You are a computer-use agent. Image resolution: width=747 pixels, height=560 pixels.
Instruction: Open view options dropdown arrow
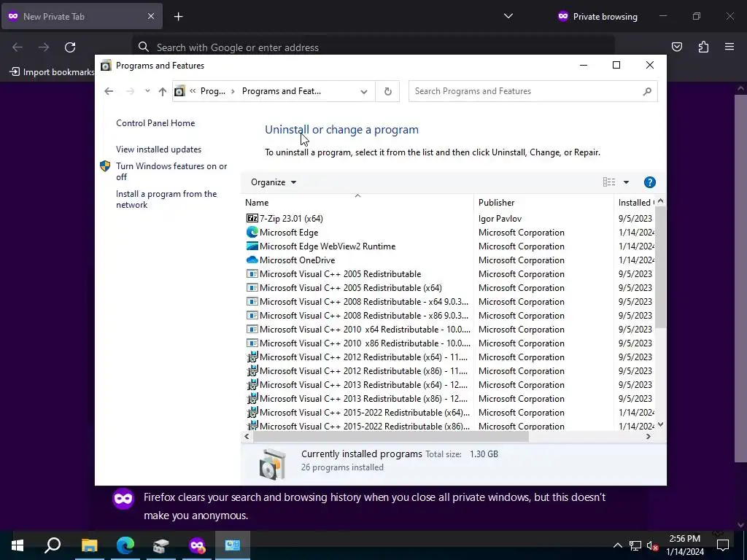coord(626,182)
